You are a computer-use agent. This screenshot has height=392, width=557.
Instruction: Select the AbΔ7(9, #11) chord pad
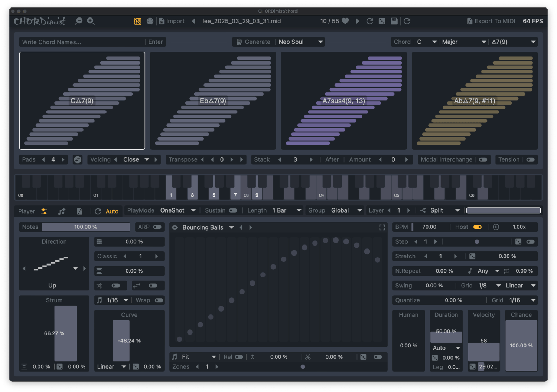coord(475,101)
